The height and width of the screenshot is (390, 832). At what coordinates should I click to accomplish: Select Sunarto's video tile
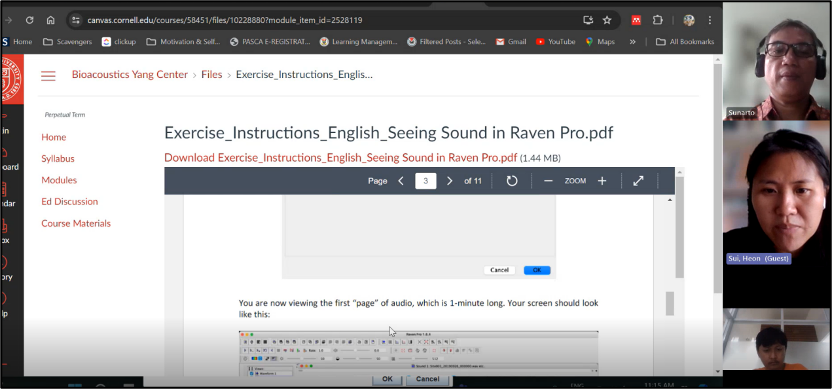tap(777, 61)
